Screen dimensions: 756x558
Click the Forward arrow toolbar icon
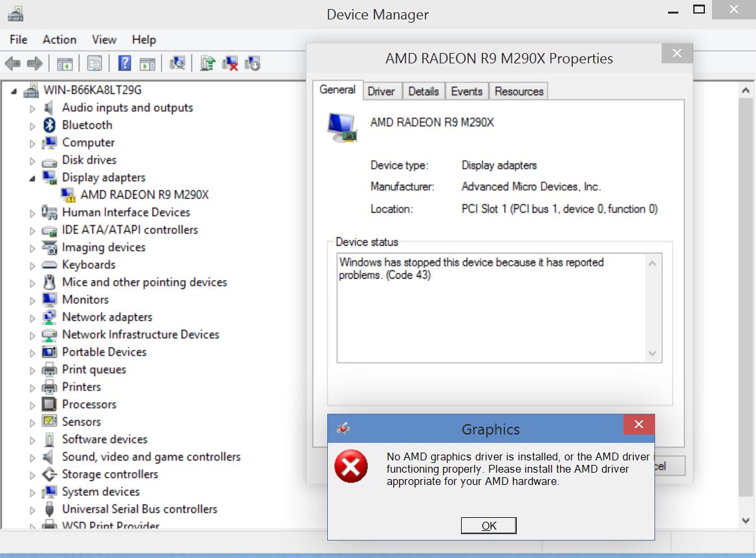pyautogui.click(x=35, y=63)
